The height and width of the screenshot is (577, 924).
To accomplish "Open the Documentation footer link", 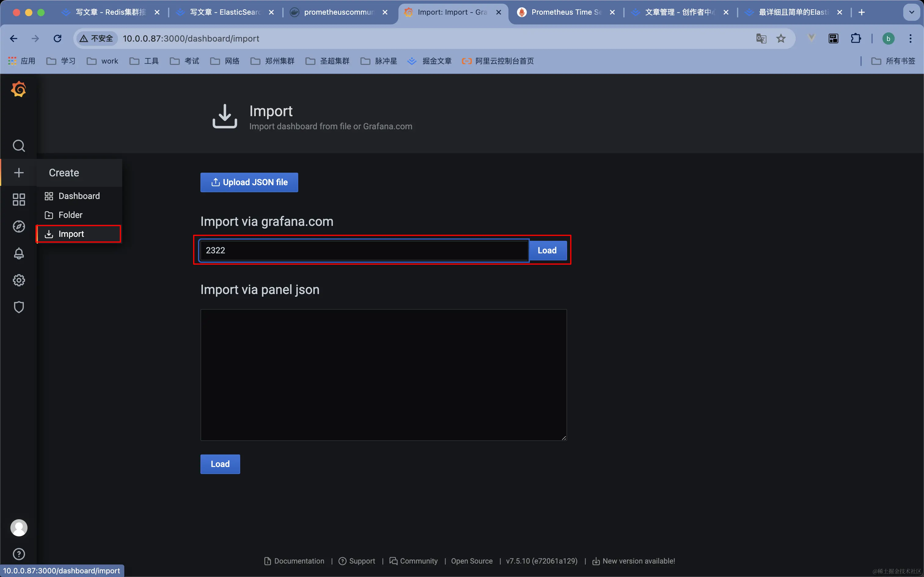I will click(294, 561).
